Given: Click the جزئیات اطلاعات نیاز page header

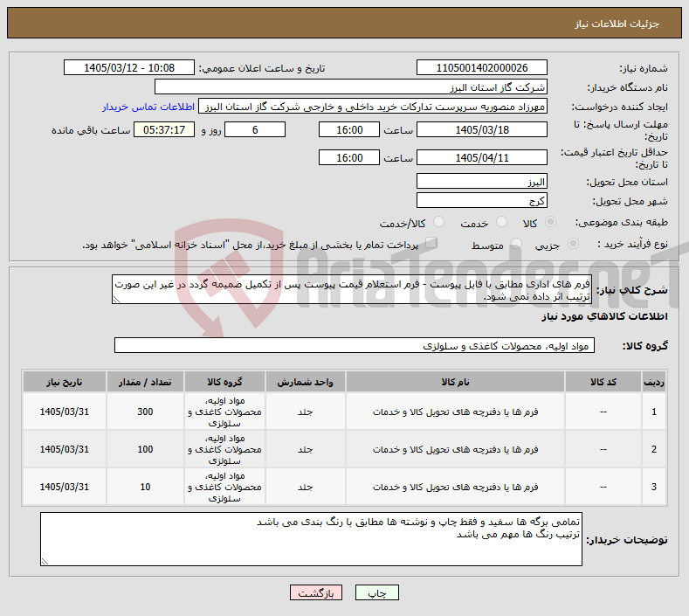Looking at the screenshot, I should coord(617,24).
